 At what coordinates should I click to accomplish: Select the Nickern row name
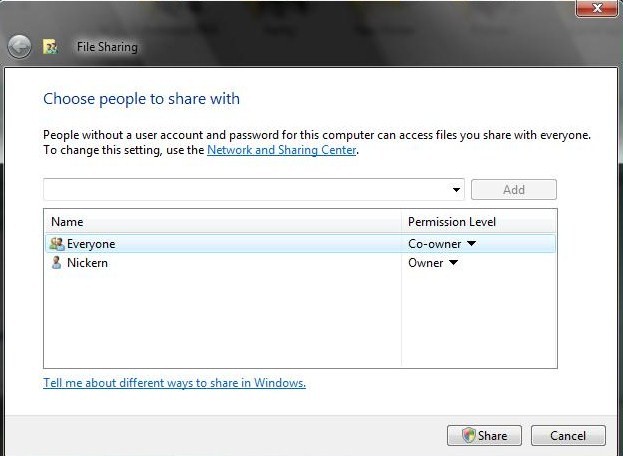(x=87, y=263)
